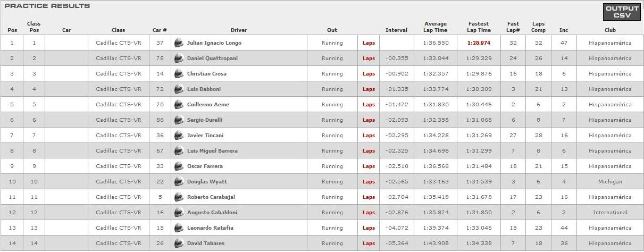Open Laps link for Augusto Gabaldoni
This screenshot has height=252, width=644.
point(369,213)
